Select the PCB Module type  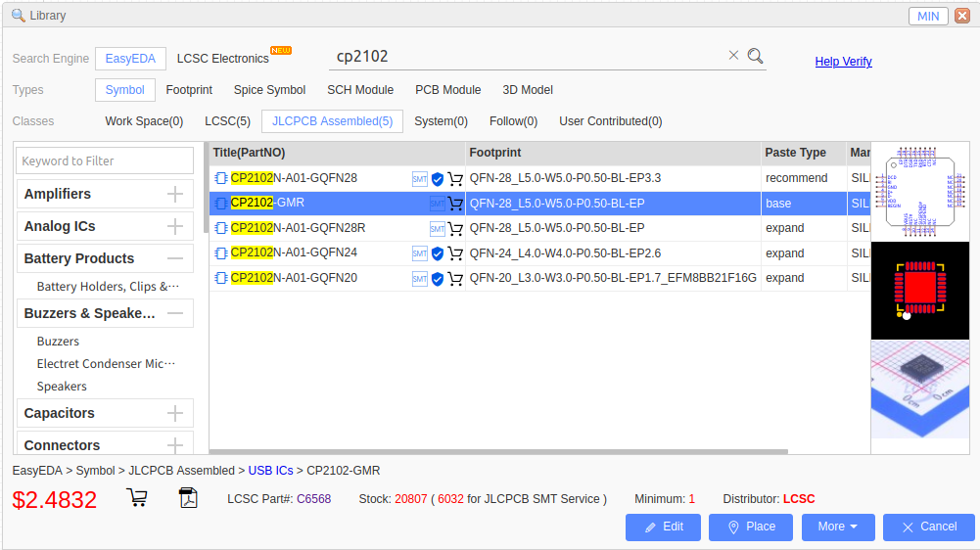click(x=448, y=90)
